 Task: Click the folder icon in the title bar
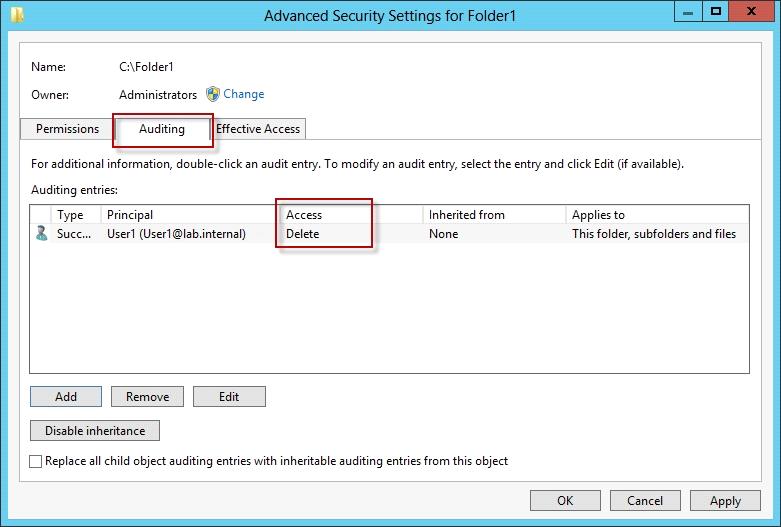click(x=17, y=15)
